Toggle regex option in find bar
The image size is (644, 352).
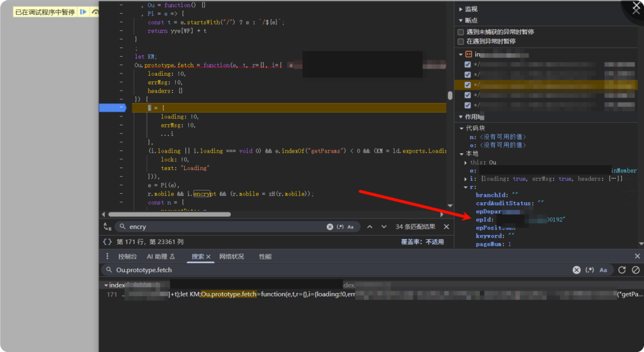tap(340, 227)
